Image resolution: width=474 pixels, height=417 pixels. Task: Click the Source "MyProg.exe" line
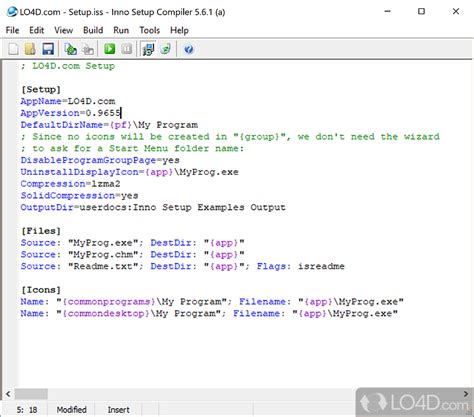(x=133, y=243)
